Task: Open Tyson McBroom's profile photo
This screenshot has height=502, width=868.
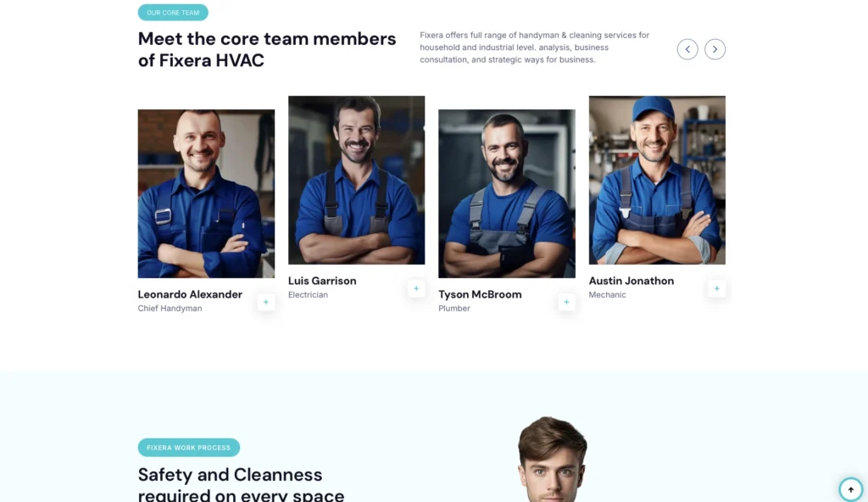Action: (507, 193)
